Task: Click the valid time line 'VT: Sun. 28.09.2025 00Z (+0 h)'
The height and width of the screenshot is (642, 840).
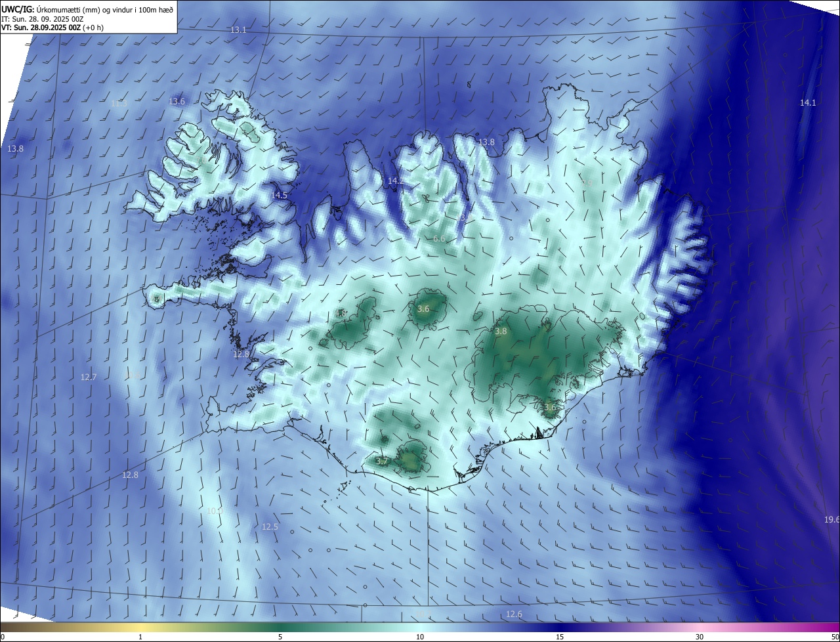Action: (x=52, y=28)
